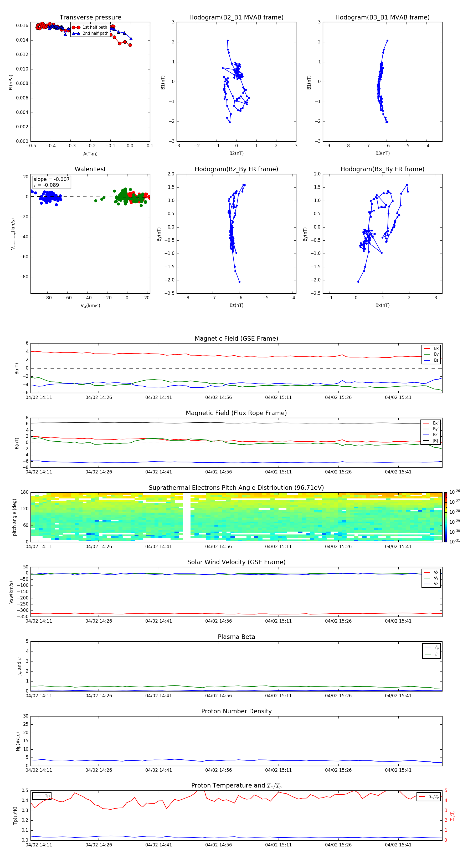
Task: Click the Magnetic Field (GSE Frame) title
Action: pos(236,339)
